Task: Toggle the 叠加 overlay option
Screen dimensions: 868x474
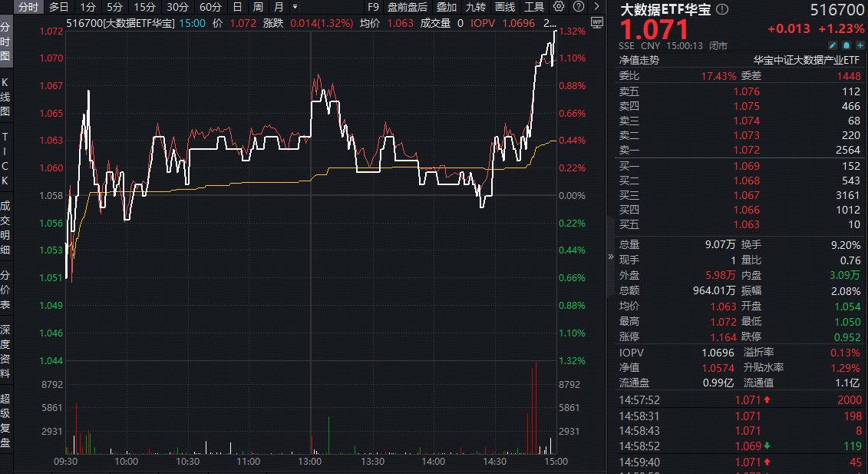Action: (447, 7)
